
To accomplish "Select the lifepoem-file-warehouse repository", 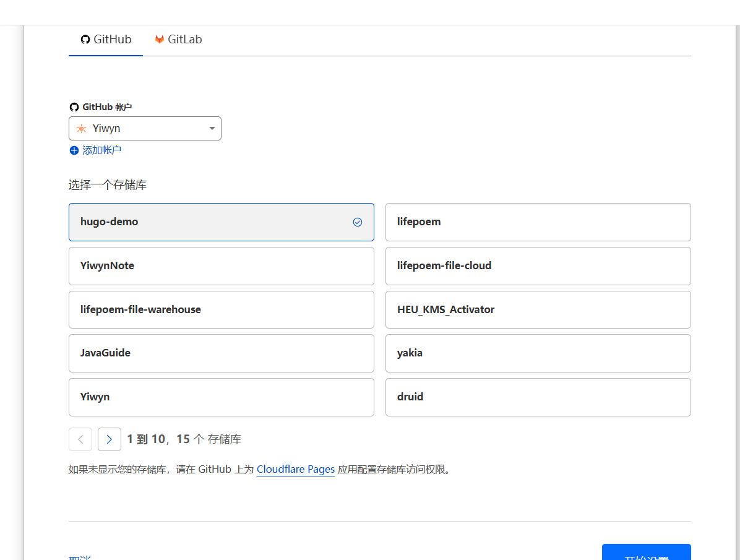I will 222,310.
